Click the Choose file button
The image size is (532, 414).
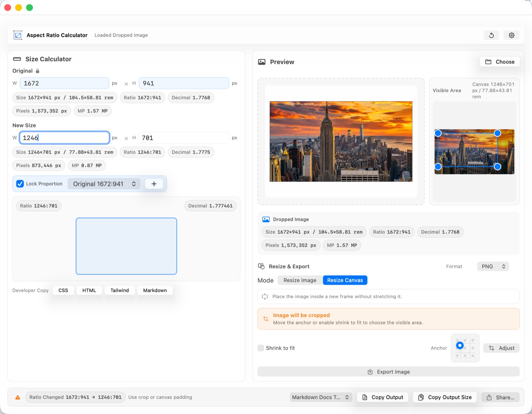click(500, 62)
